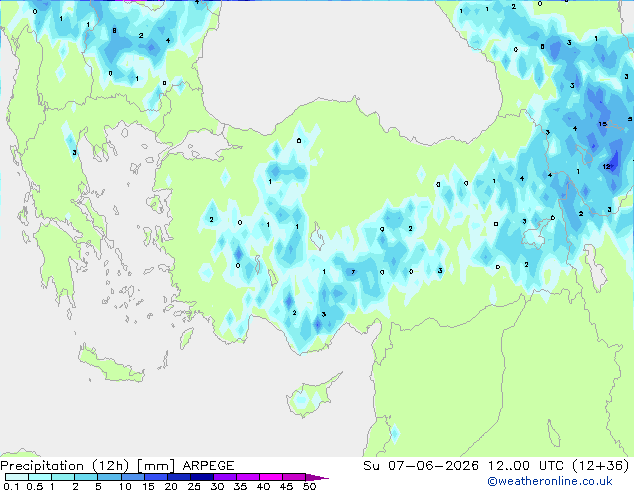Select the "12..00 UTC" time text

click(526, 466)
